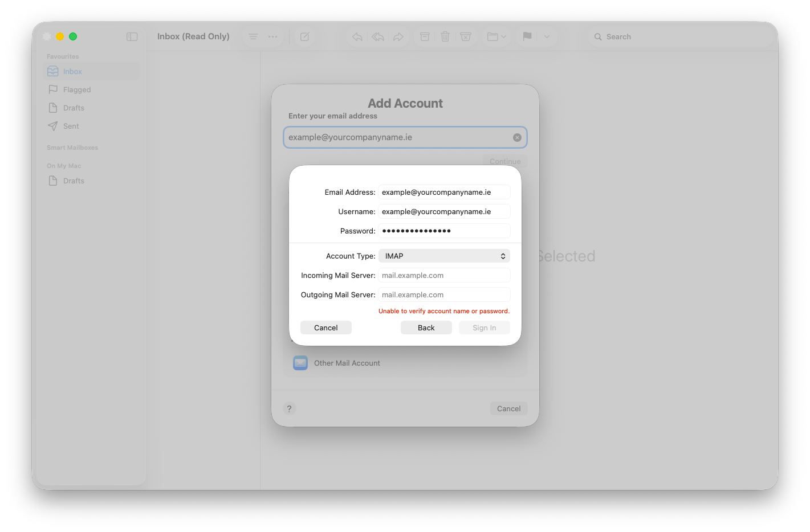Click the help question mark button
The image size is (810, 532).
coord(290,408)
